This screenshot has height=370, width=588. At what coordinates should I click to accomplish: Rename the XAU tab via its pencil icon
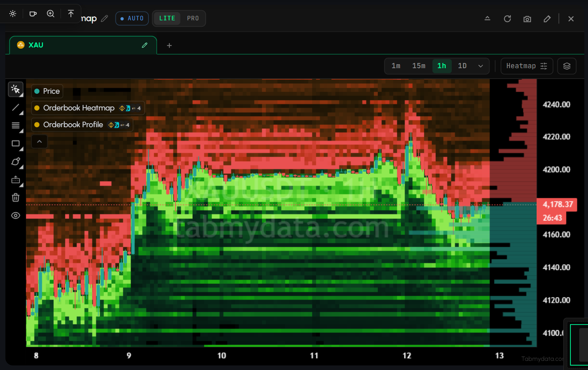145,45
